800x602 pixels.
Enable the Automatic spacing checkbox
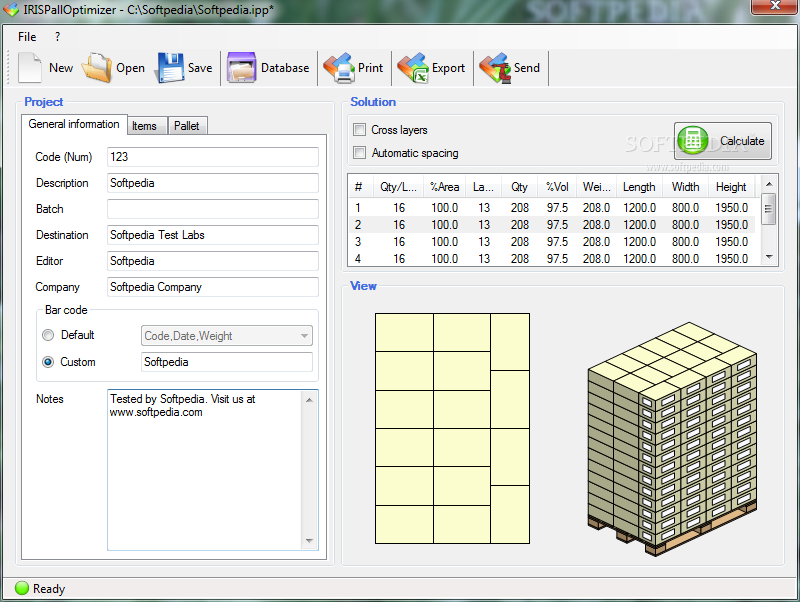point(360,153)
